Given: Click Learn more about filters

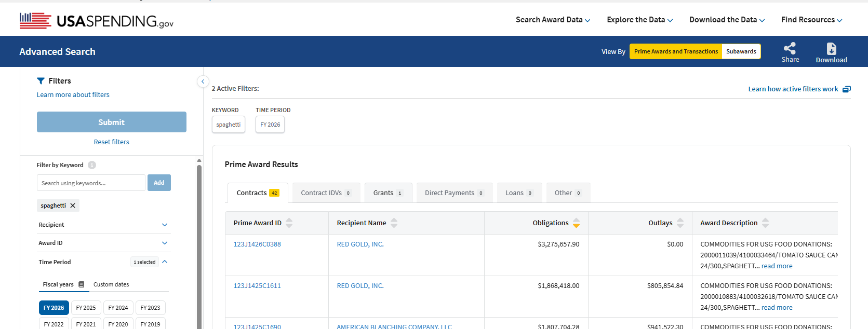Looking at the screenshot, I should click(73, 94).
